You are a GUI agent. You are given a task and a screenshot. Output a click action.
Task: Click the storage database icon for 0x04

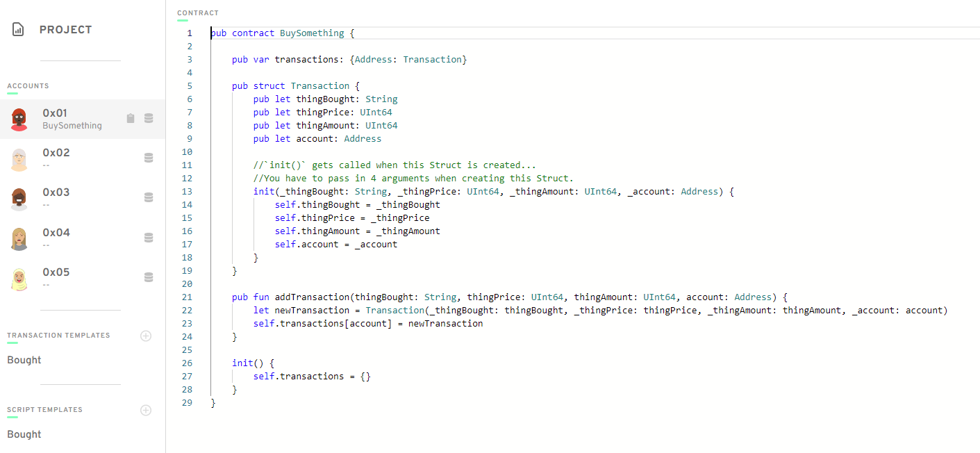coord(148,238)
